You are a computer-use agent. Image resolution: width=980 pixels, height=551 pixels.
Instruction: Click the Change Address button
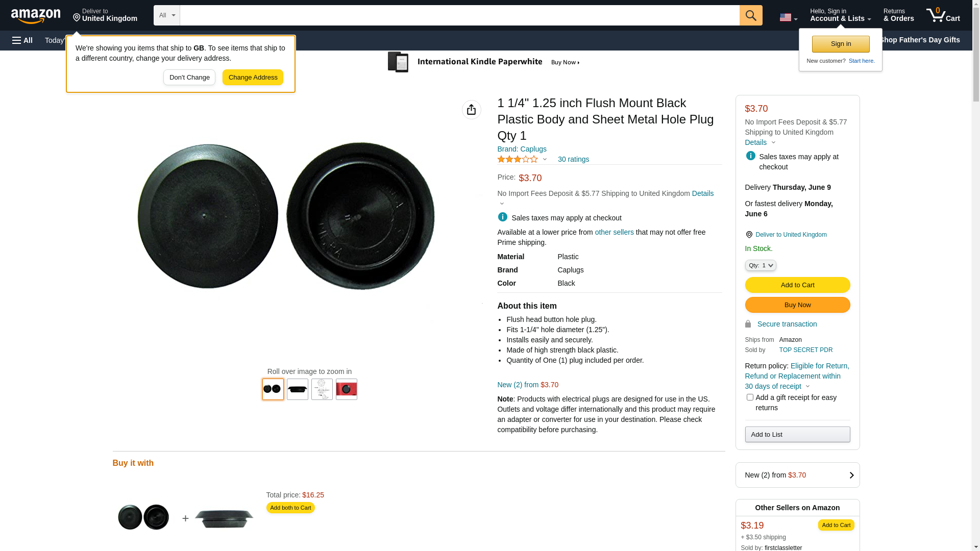point(253,78)
